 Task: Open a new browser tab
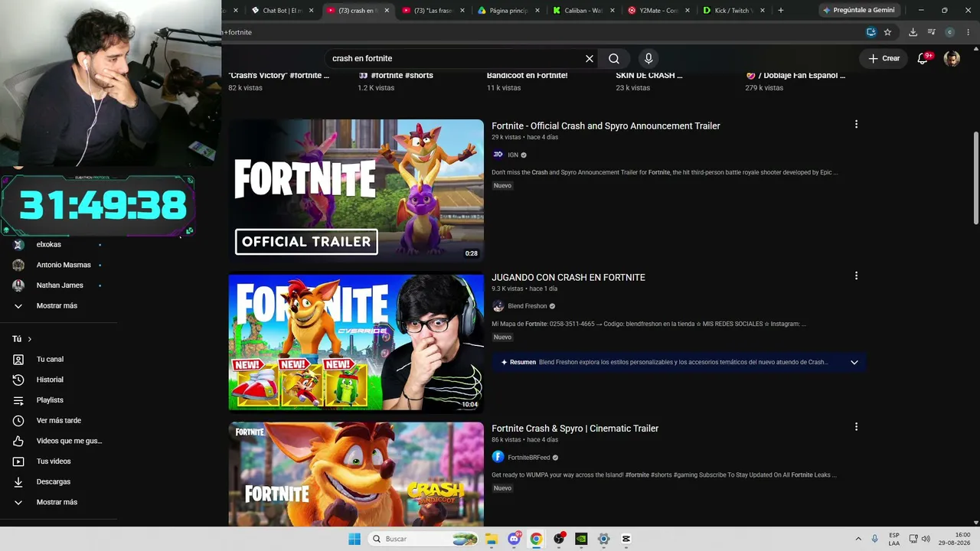point(781,10)
